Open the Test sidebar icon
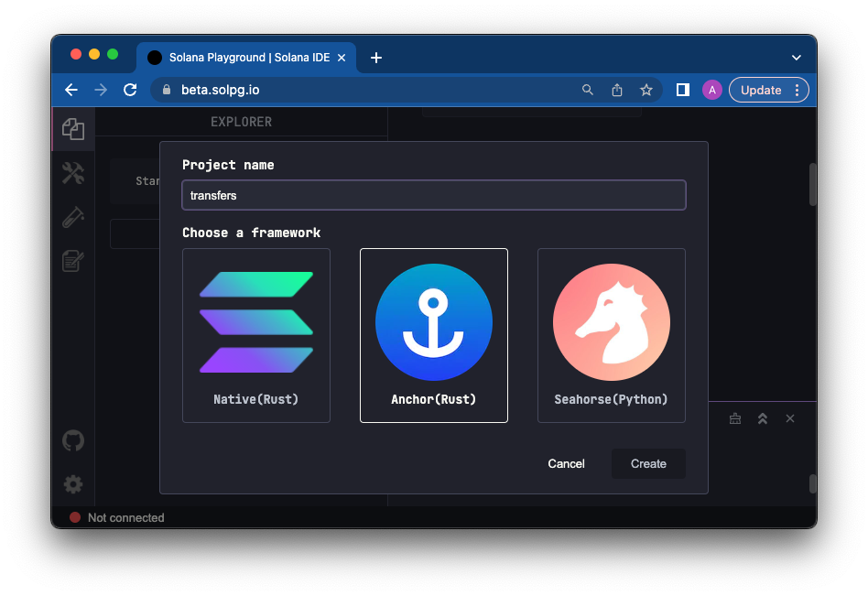 [x=73, y=217]
